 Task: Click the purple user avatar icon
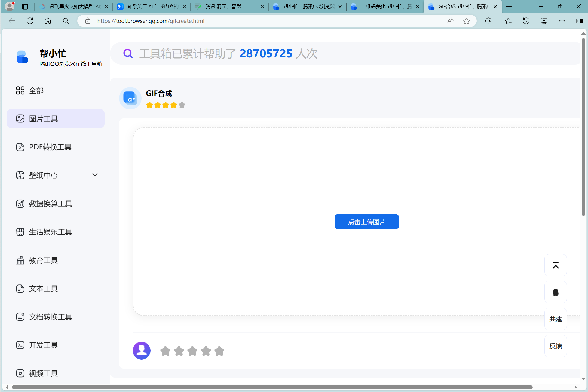pyautogui.click(x=142, y=351)
